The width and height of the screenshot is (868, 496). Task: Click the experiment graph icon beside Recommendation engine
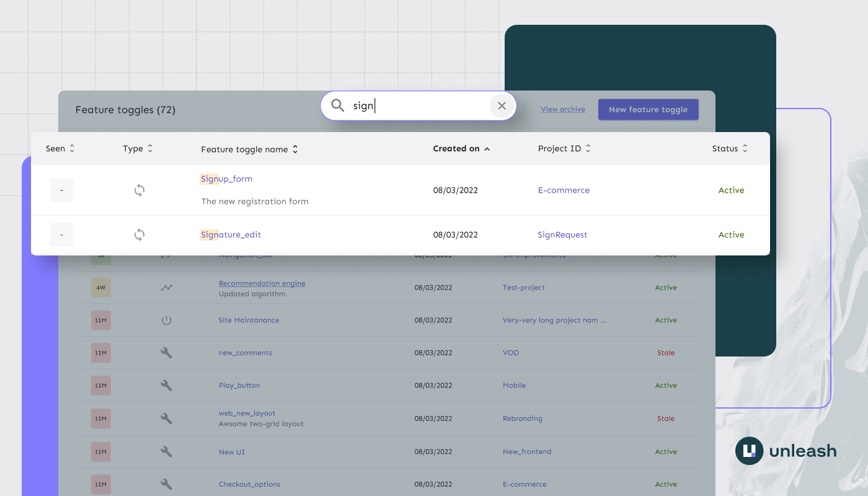coord(166,287)
